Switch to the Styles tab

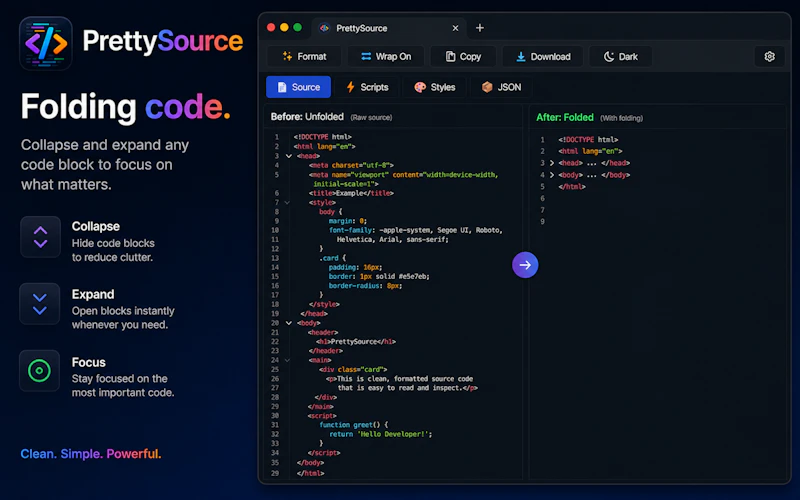coord(434,87)
